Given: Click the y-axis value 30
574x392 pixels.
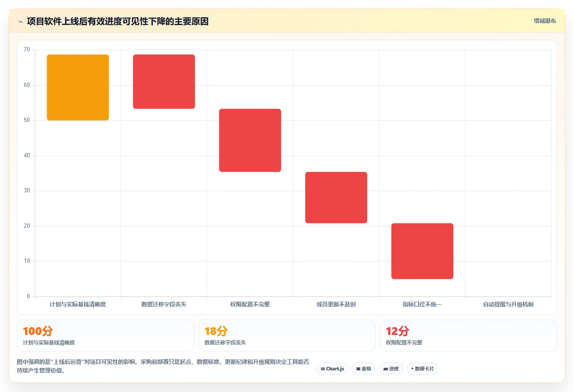Looking at the screenshot, I should 27,191.
